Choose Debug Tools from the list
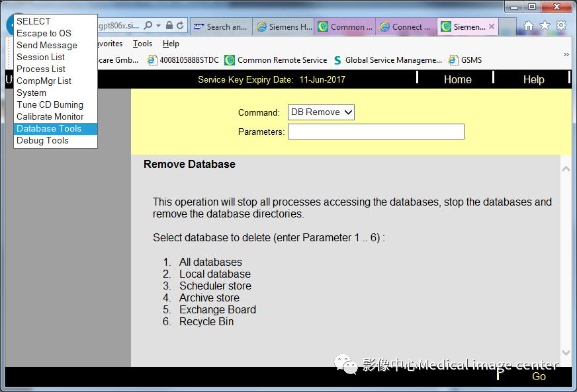The image size is (577, 392). [x=42, y=141]
